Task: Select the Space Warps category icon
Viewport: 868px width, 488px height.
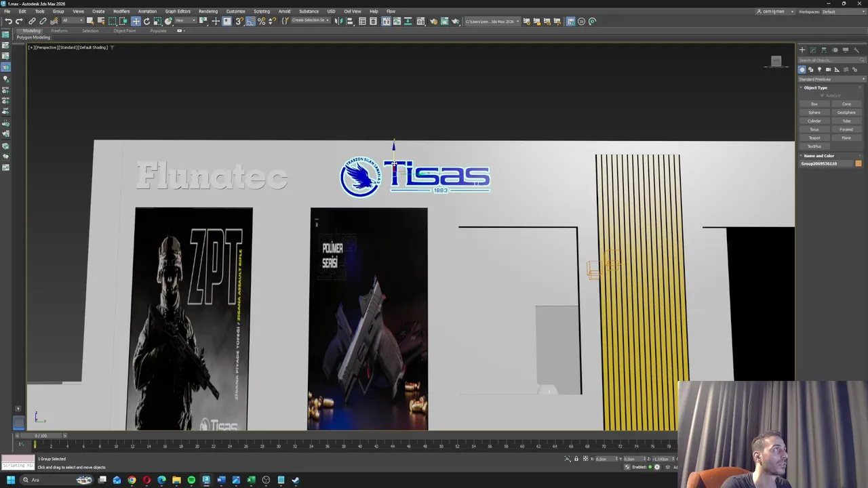Action: point(846,69)
